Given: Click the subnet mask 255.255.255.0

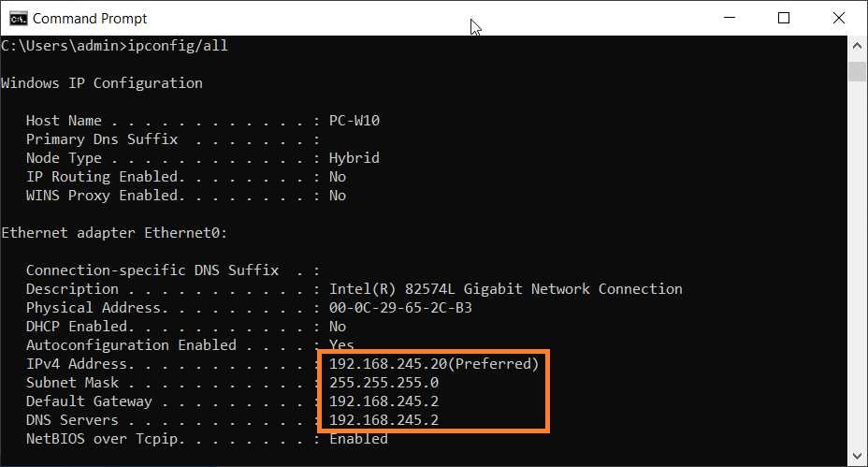Looking at the screenshot, I should point(383,383).
